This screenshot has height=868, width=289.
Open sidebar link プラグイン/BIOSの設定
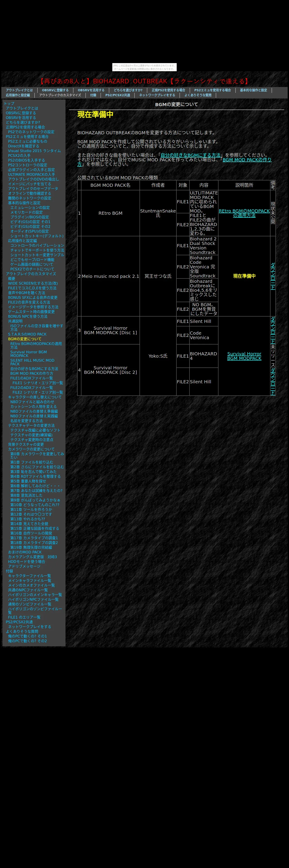tap(29, 217)
